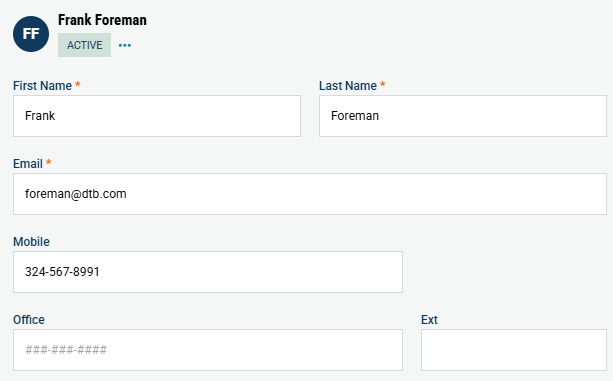Click the Last Name field label
This screenshot has width=613, height=381.
click(348, 86)
